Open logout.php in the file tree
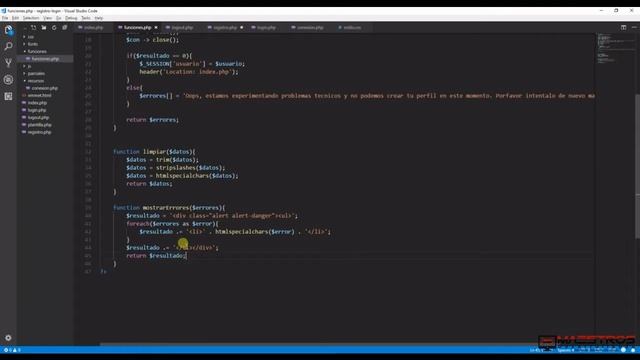This screenshot has height=360, width=640. pyautogui.click(x=38, y=118)
